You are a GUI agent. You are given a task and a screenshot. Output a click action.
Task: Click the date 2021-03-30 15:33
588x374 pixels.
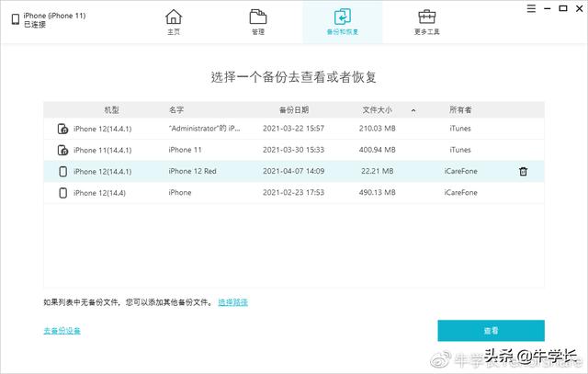tap(293, 150)
